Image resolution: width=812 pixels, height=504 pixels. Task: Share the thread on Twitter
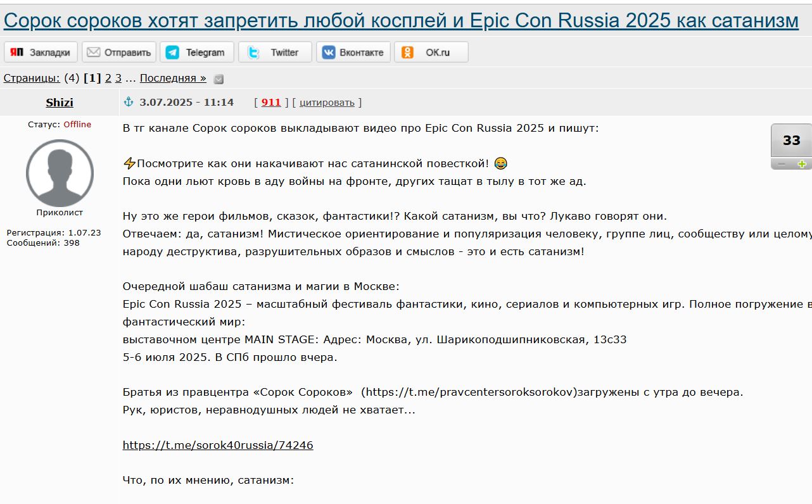(x=275, y=53)
